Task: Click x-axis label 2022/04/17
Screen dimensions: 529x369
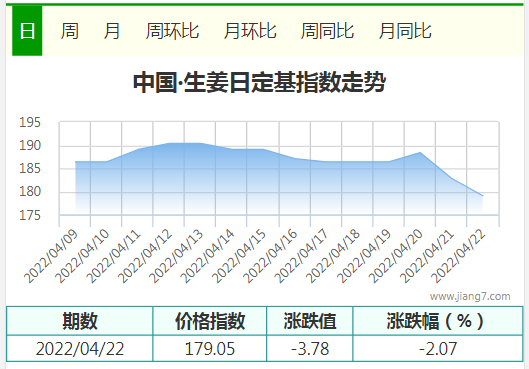Action: pyautogui.click(x=301, y=256)
